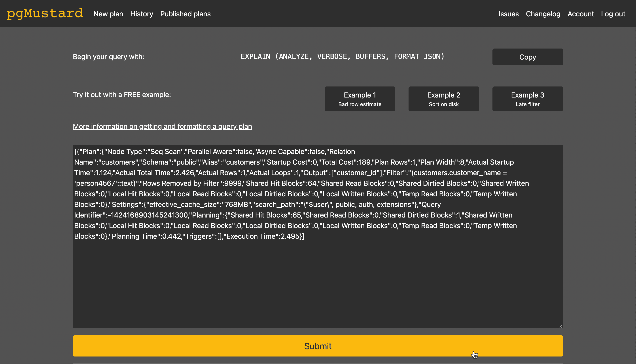Screen dimensions: 636x364
Task: Click the pgMustard logo
Action: [x=45, y=13]
